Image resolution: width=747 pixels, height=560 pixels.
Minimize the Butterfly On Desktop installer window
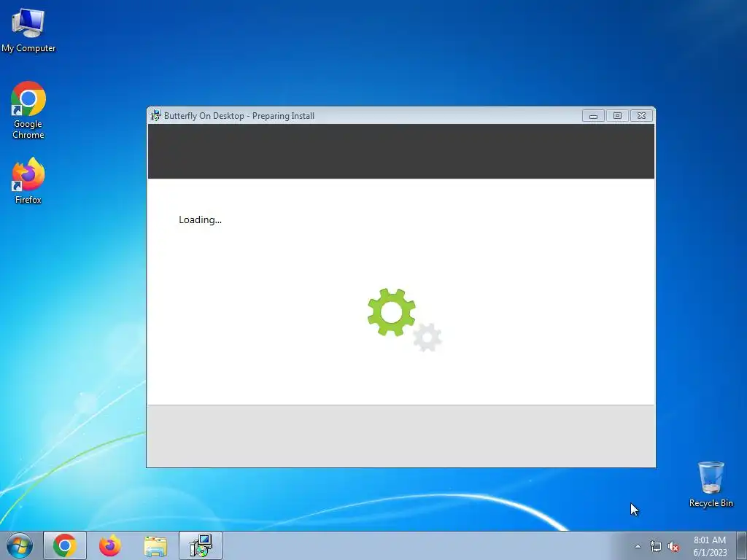point(593,116)
